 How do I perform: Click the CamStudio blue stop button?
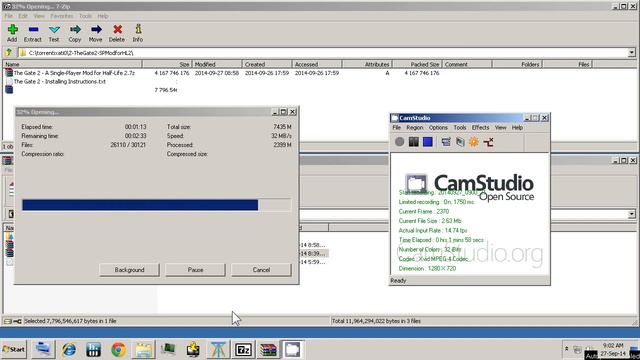427,142
